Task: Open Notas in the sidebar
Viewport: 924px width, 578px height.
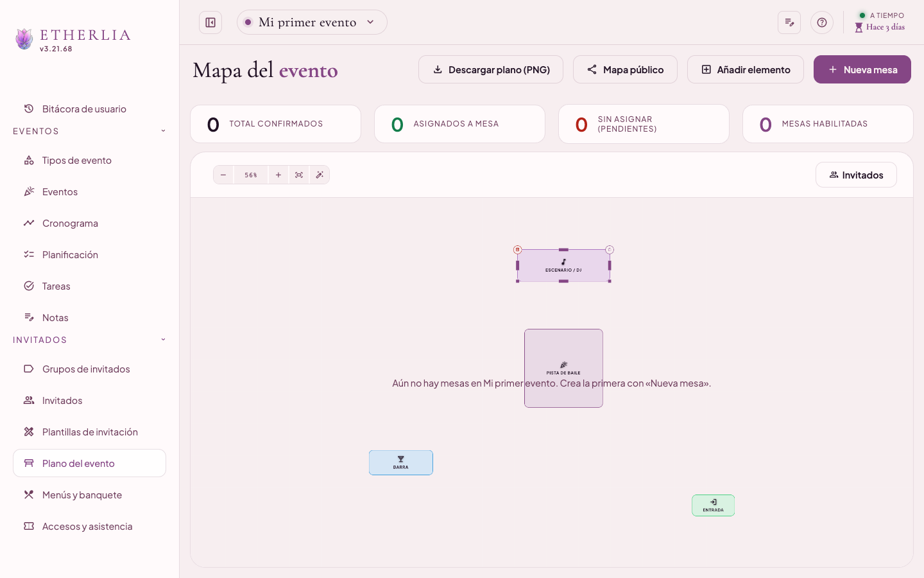Action: (x=89, y=318)
